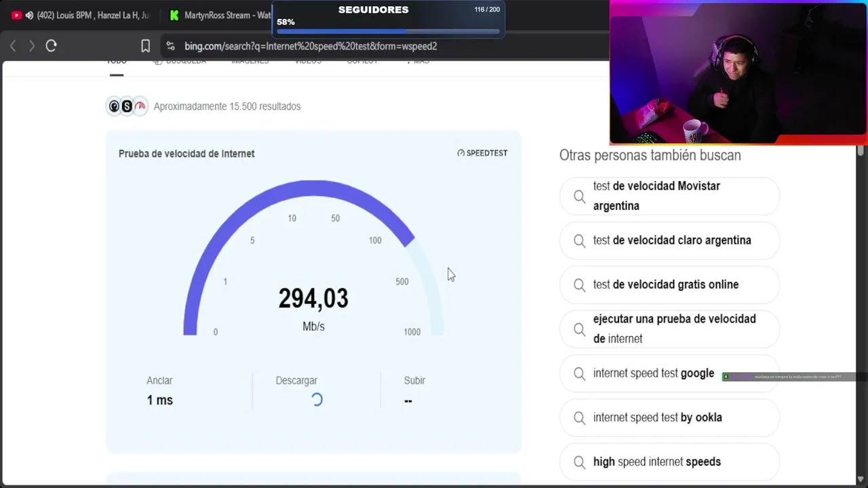Search test de velocidad Movistar argentina

click(x=669, y=196)
